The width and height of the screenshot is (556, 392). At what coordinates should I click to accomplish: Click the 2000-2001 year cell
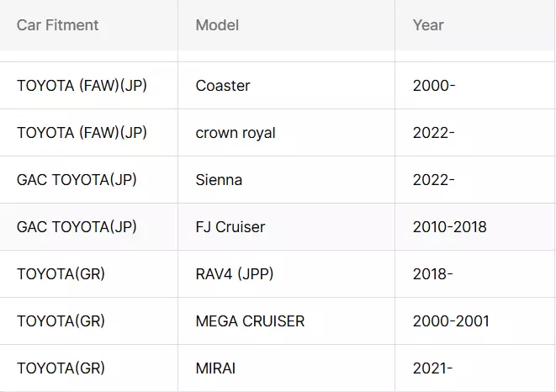click(451, 321)
